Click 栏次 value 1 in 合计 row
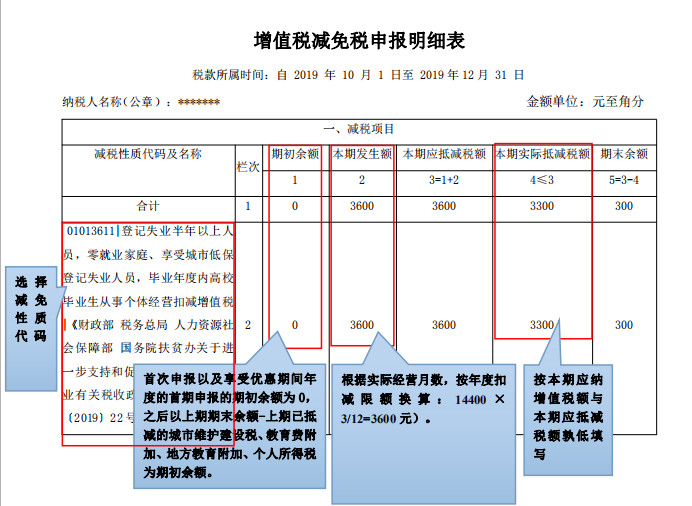692x506 pixels. [248, 206]
